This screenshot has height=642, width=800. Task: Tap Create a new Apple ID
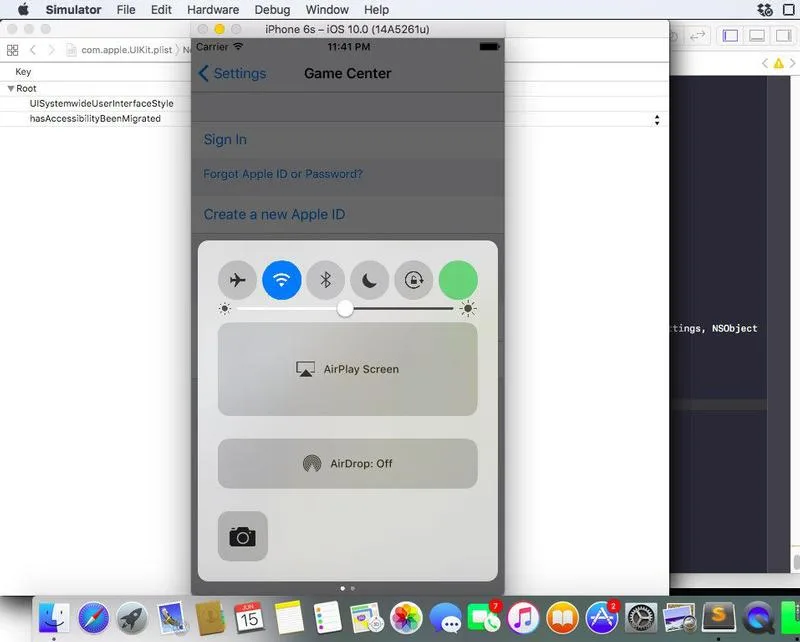tap(274, 214)
